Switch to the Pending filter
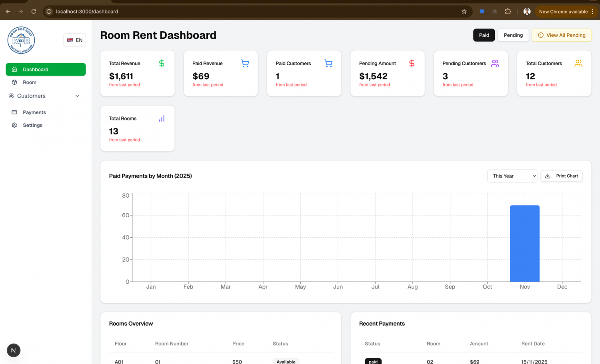This screenshot has height=364, width=600. (x=513, y=35)
